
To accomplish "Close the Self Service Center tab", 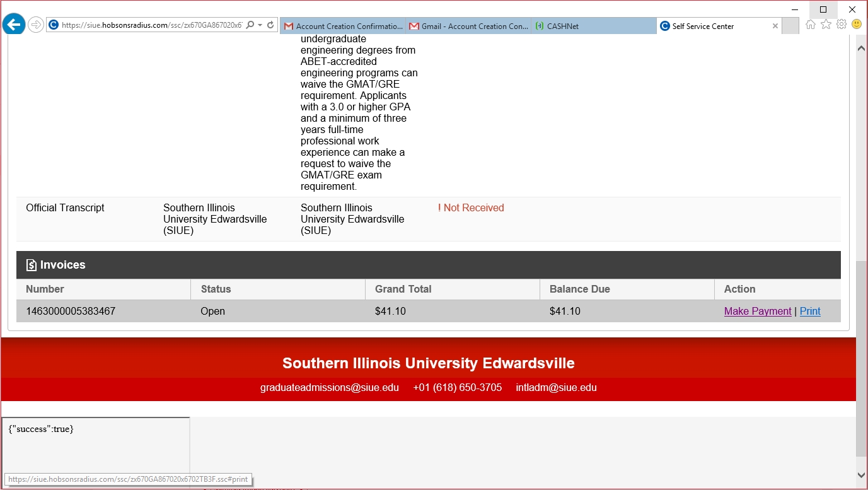I will tap(775, 26).
